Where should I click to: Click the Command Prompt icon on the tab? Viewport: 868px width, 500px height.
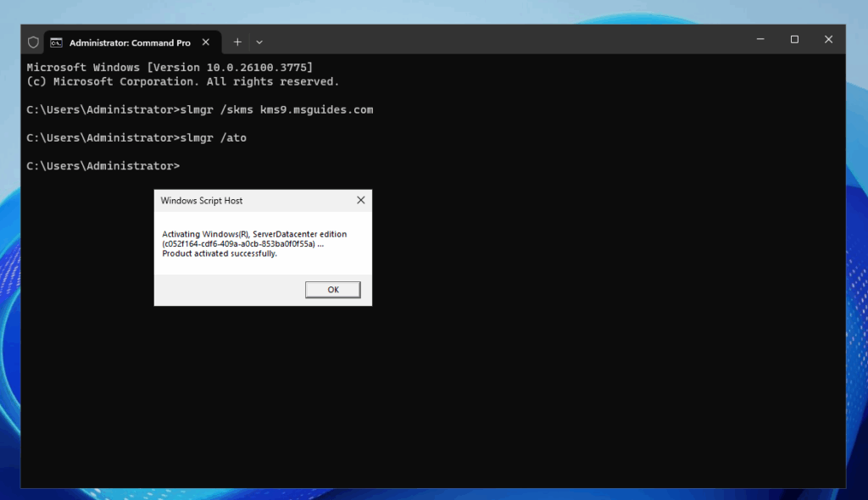point(57,42)
